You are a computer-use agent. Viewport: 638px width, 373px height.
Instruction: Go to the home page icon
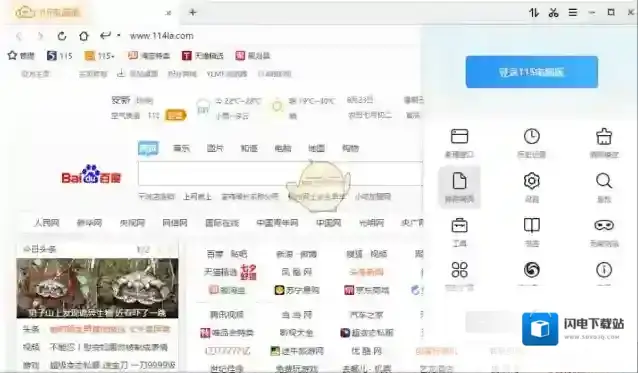point(83,36)
